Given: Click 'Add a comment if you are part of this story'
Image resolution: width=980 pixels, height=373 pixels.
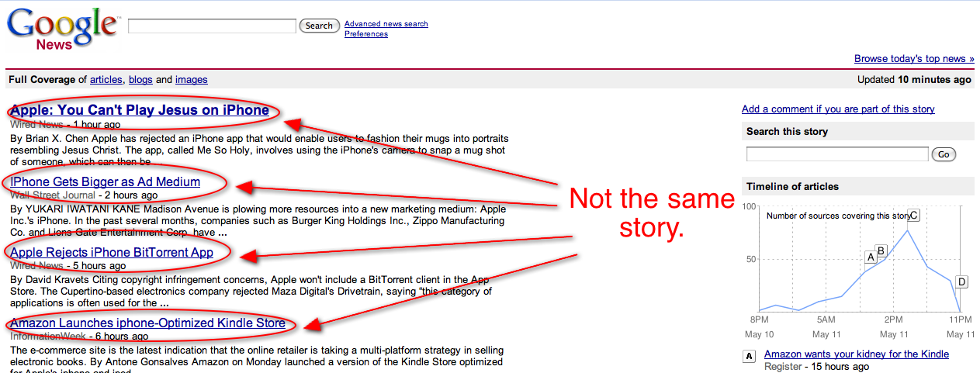Looking at the screenshot, I should click(x=838, y=109).
